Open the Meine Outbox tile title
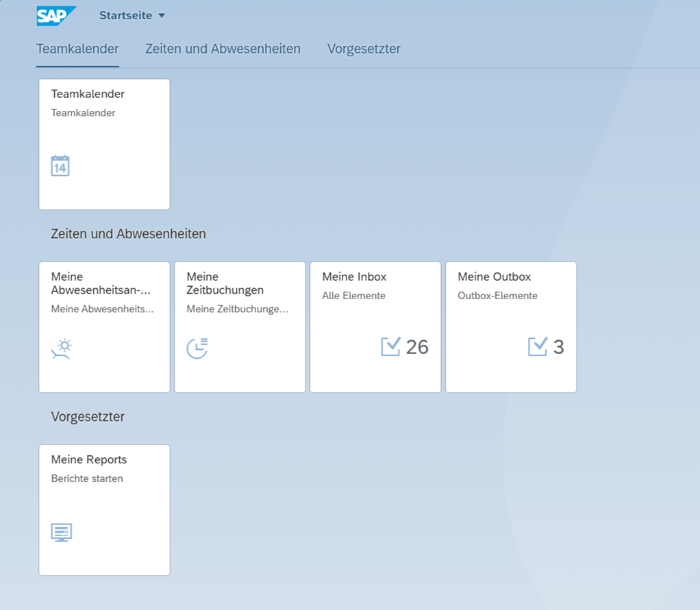This screenshot has height=610, width=700. click(x=494, y=277)
